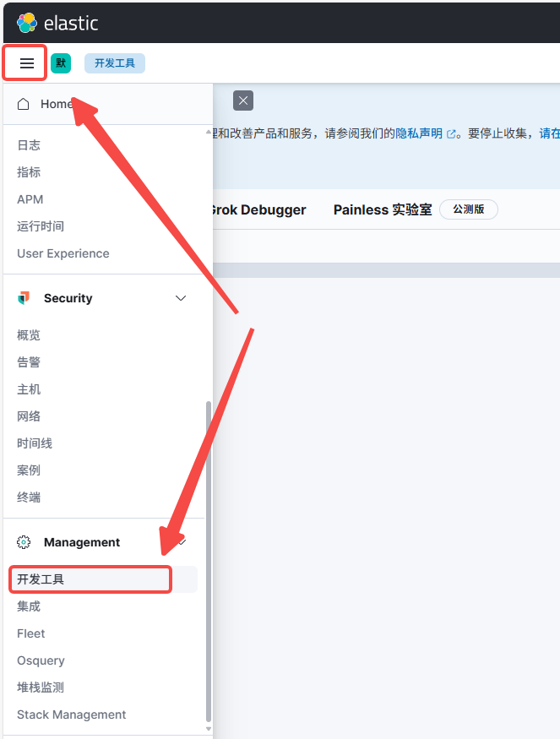Open Osquery under Management
The image size is (560, 739).
coord(41,660)
